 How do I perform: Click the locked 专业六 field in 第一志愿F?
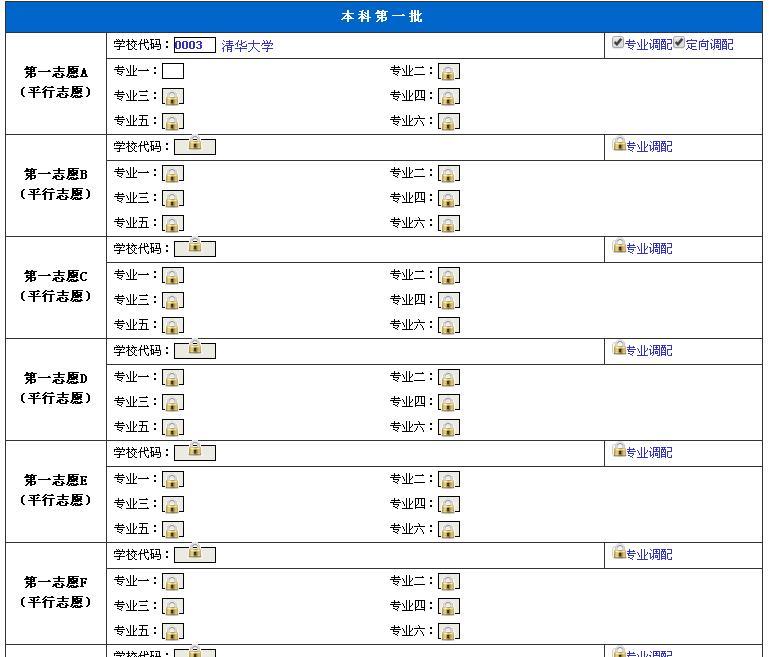tap(449, 632)
